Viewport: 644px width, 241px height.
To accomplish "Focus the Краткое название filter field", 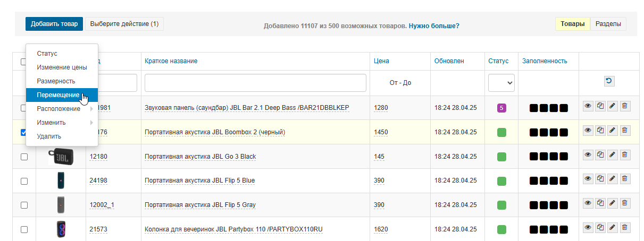I will point(255,83).
